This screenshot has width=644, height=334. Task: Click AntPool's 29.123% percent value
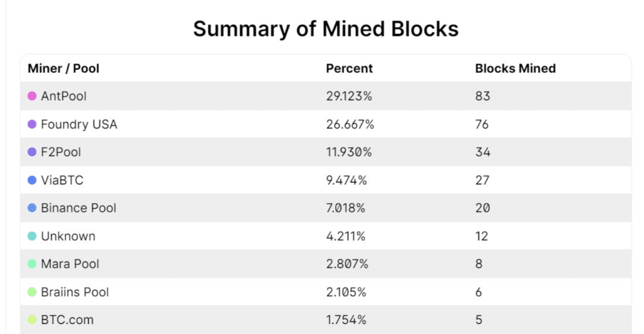point(349,96)
